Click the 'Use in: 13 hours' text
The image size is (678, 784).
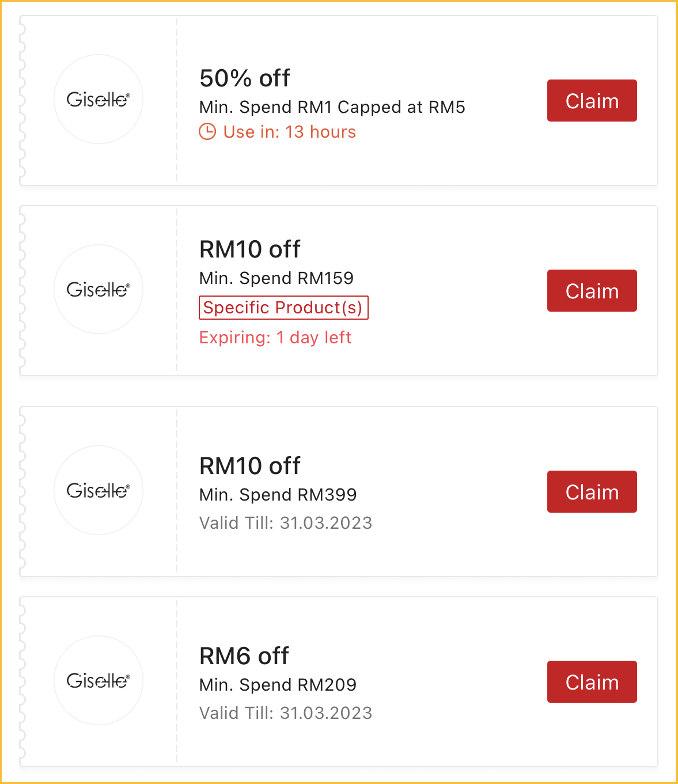coord(290,132)
